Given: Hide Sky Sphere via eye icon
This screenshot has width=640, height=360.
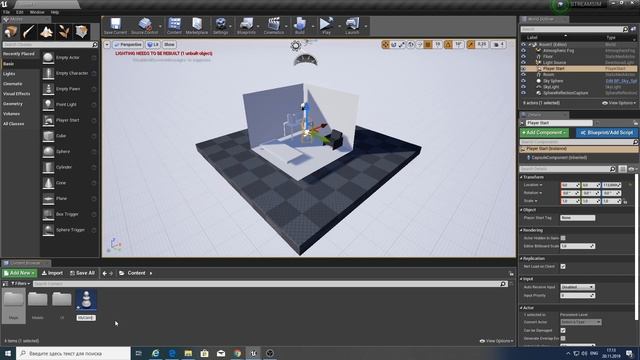Looking at the screenshot, I should click(x=523, y=81).
